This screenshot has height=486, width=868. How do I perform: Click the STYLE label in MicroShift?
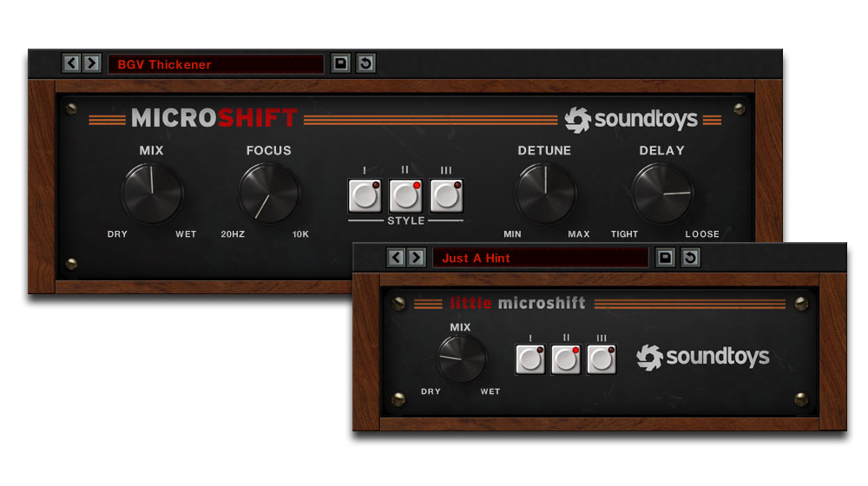405,220
